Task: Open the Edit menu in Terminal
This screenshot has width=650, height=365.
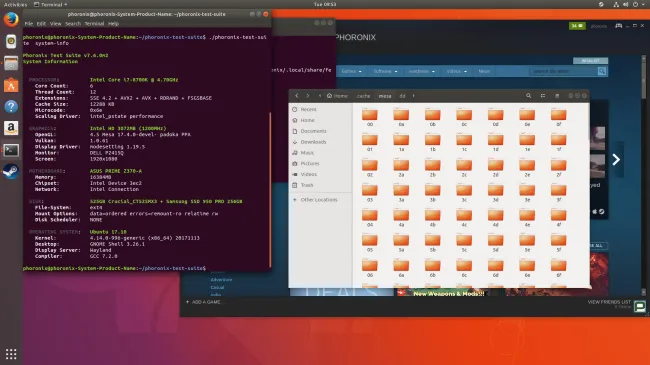Action: point(41,24)
